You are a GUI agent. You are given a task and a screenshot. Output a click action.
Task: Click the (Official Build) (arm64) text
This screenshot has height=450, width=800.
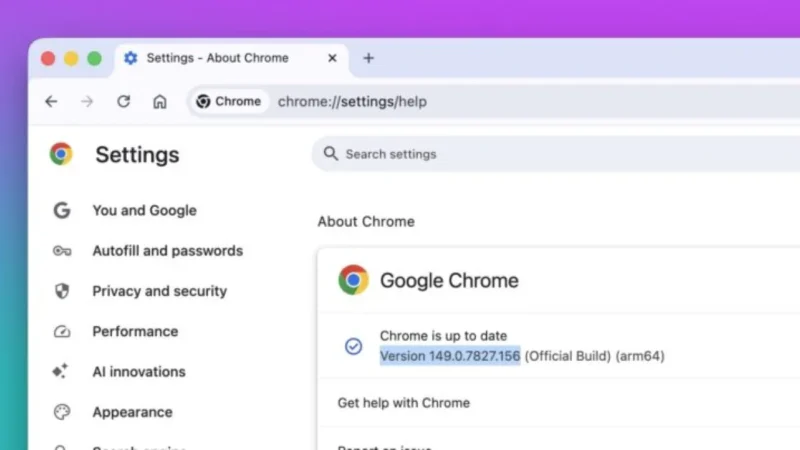[x=594, y=356]
